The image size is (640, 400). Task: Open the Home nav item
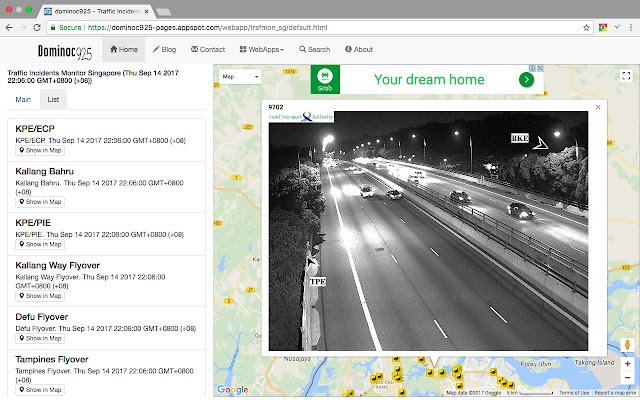124,49
